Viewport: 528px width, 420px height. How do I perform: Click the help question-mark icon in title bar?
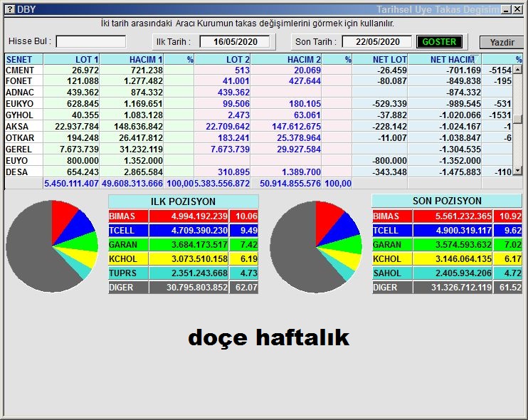pyautogui.click(x=10, y=9)
